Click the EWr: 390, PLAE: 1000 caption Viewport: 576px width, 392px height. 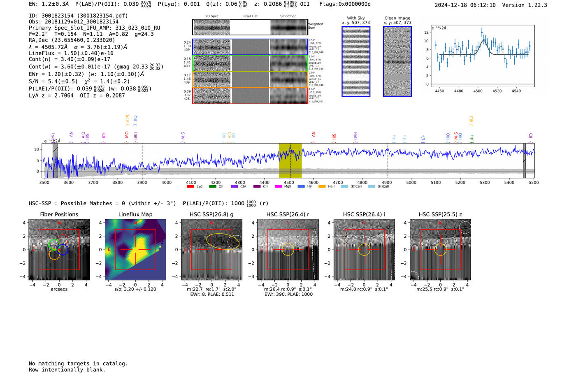coord(288,294)
